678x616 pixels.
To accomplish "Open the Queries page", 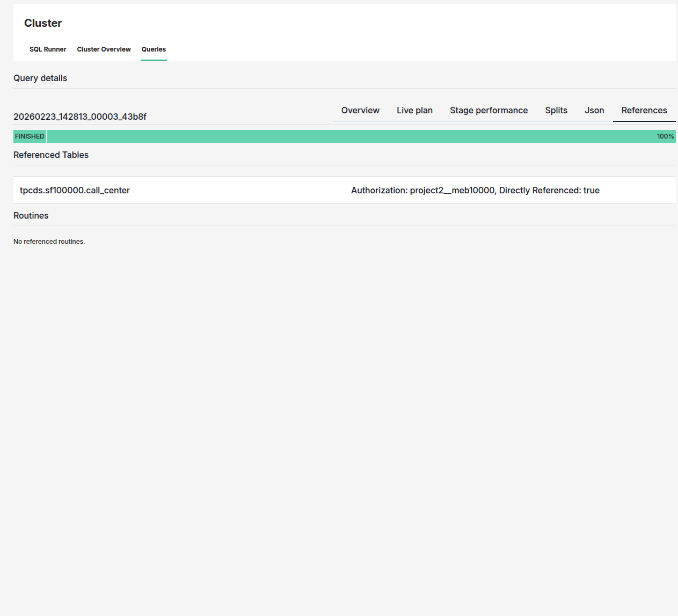I will pos(154,49).
